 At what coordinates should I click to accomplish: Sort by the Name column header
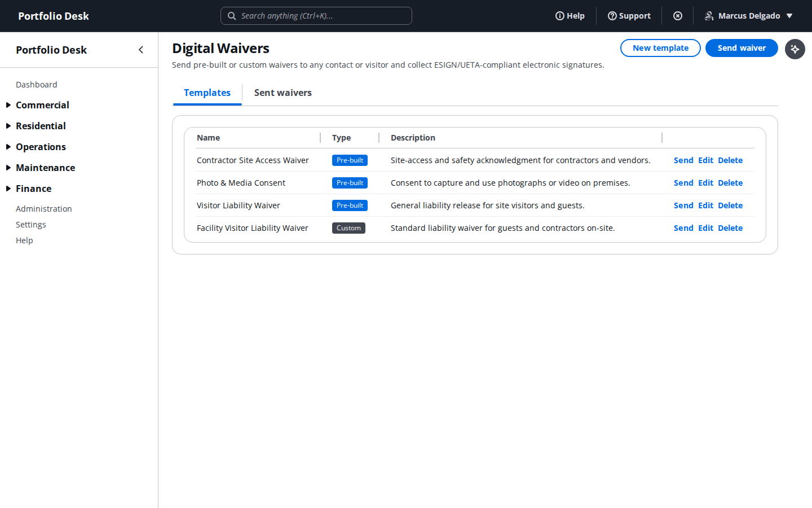209,138
